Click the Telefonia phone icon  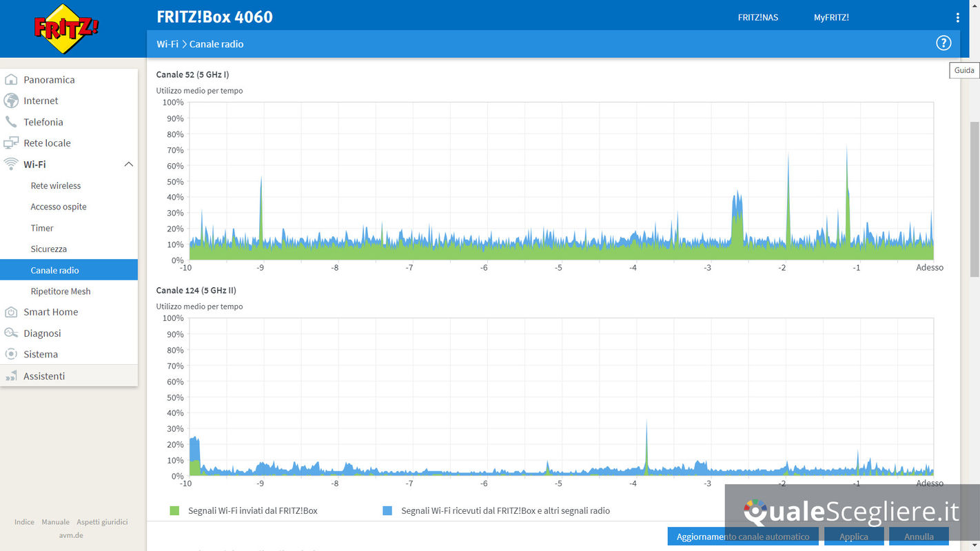pos(11,122)
